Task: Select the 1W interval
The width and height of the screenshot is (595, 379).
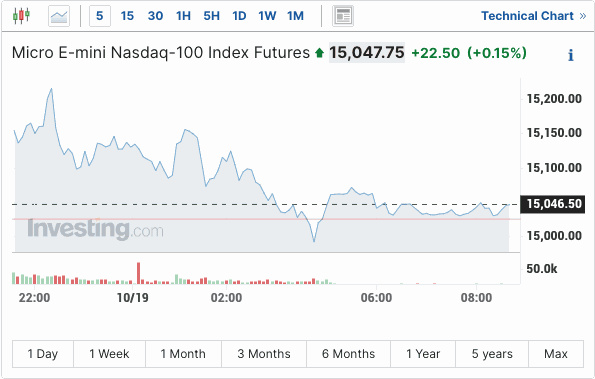Action: 267,16
